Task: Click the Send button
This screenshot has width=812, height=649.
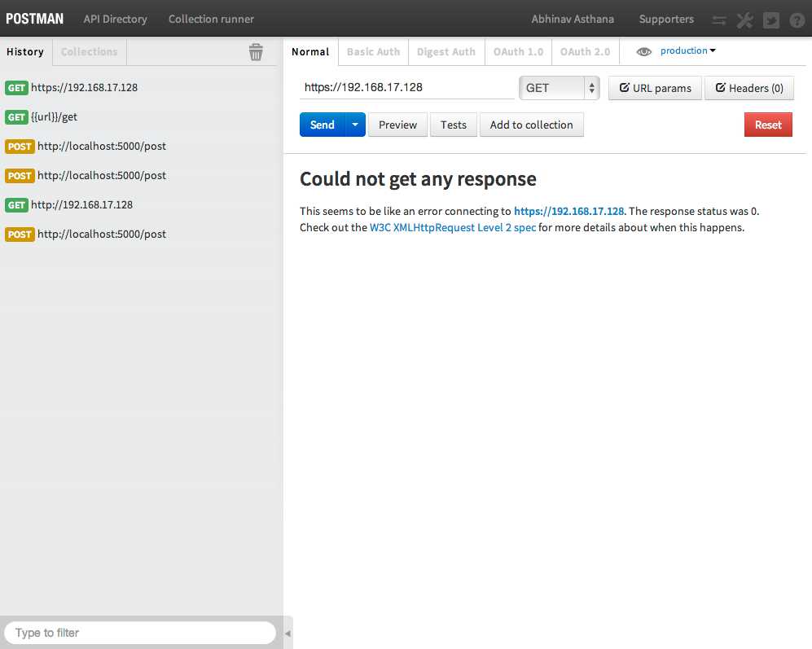Action: click(322, 125)
